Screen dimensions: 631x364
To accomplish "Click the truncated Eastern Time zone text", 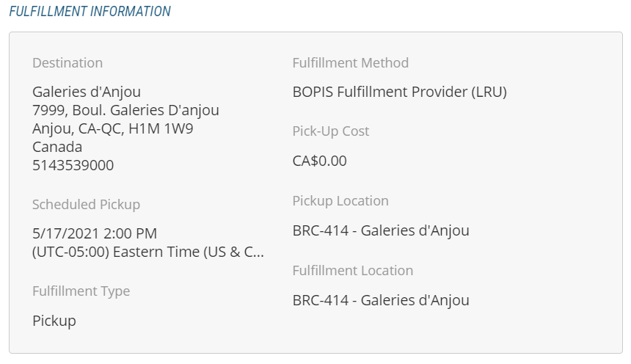I will (148, 252).
